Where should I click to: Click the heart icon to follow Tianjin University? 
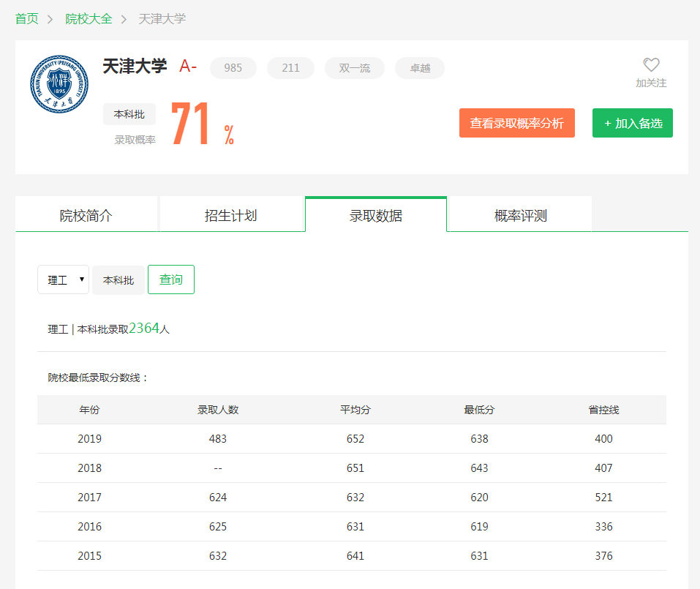[651, 64]
